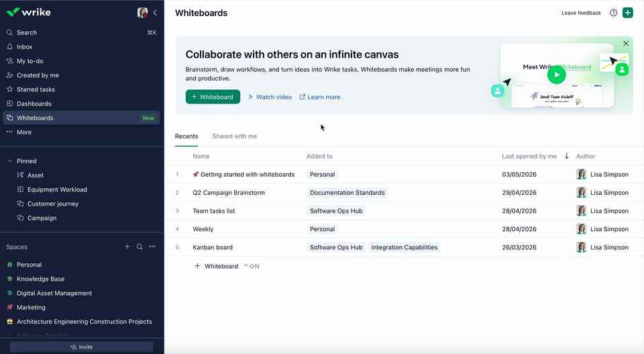Switch to Shared with me tab
Image resolution: width=644 pixels, height=354 pixels.
pyautogui.click(x=235, y=136)
